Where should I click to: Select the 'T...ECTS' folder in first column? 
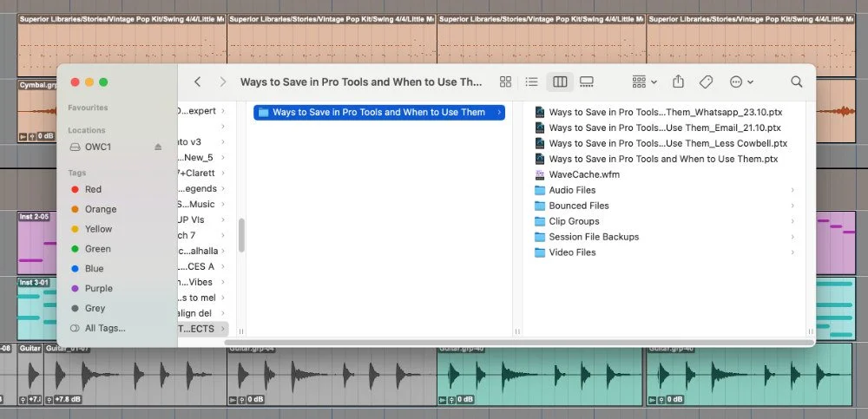pyautogui.click(x=203, y=329)
